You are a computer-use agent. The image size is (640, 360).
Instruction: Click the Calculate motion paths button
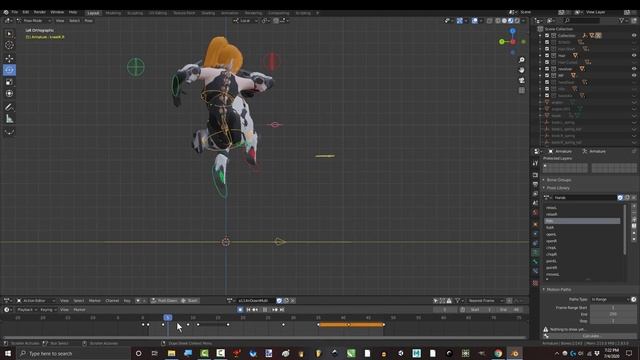pos(591,336)
